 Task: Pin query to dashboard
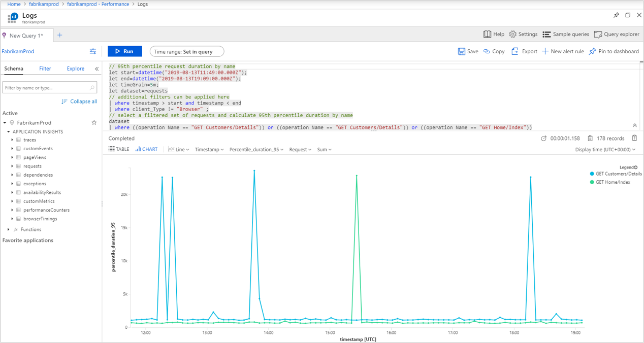click(x=614, y=51)
